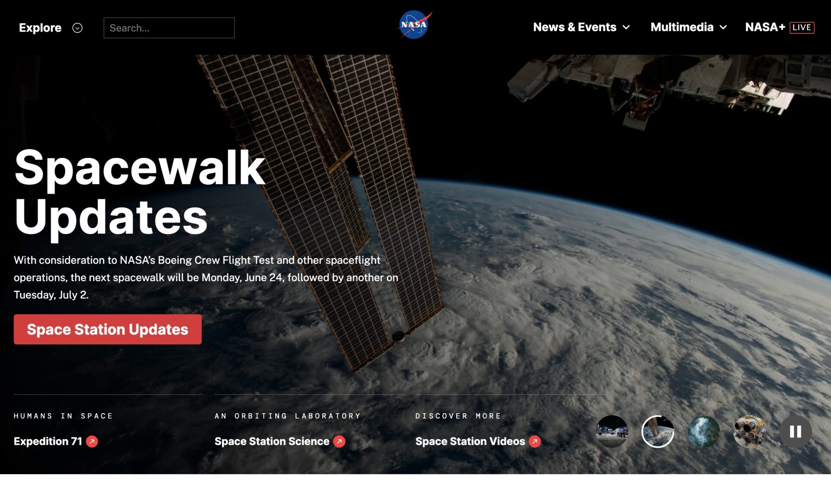
Task: Click the second circular thumbnail image
Action: click(658, 432)
